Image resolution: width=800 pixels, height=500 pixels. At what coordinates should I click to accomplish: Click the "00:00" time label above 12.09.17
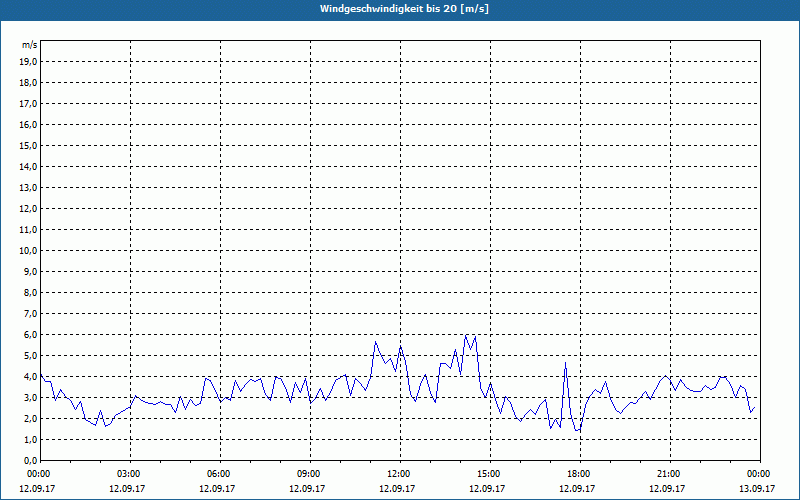[38, 474]
